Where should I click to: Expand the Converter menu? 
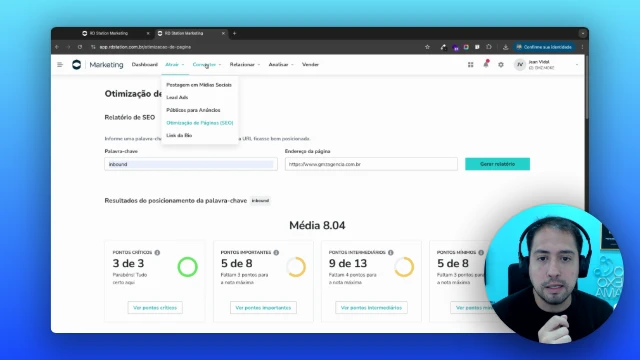pyautogui.click(x=207, y=64)
